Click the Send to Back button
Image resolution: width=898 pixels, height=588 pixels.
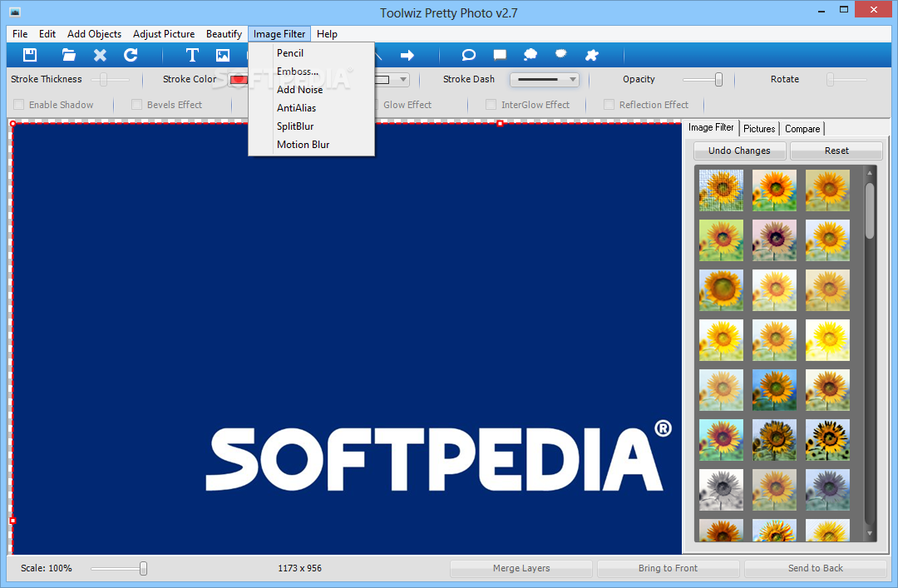click(816, 568)
